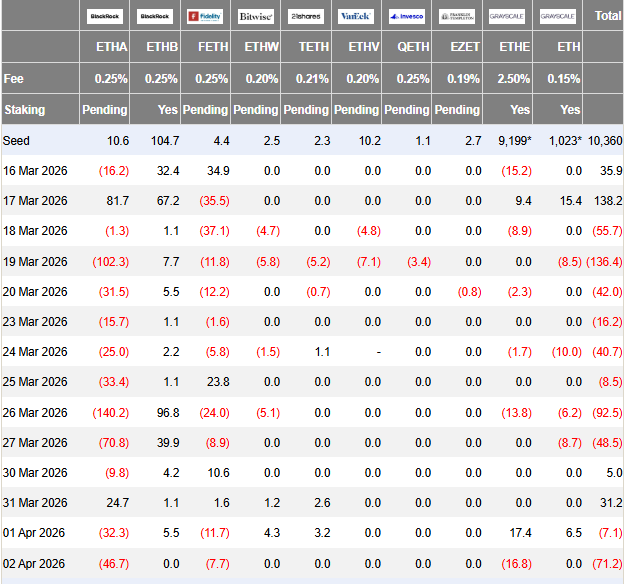This screenshot has width=626, height=584.
Task: Click the Franklin Templeton logo
Action: (x=457, y=17)
